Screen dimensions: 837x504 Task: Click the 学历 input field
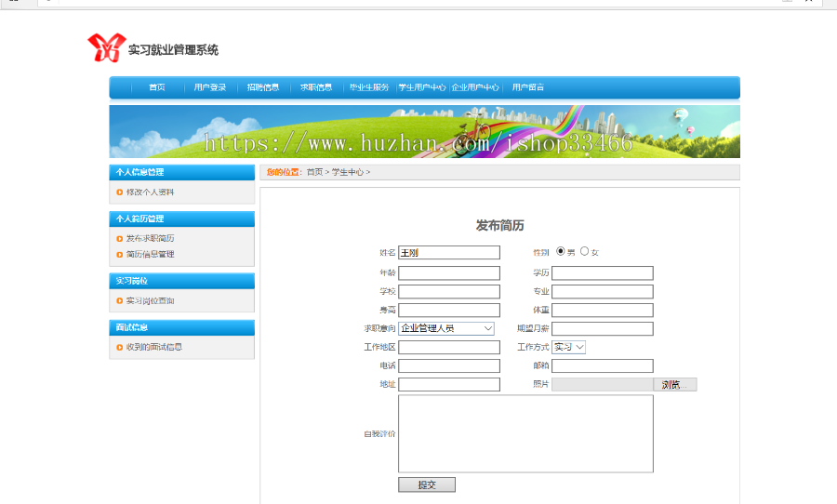pyautogui.click(x=602, y=273)
